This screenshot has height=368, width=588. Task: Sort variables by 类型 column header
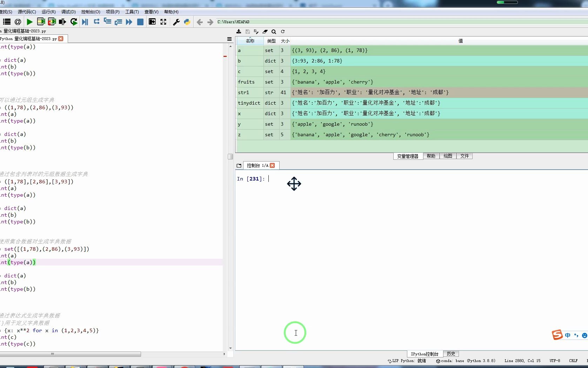tap(271, 41)
